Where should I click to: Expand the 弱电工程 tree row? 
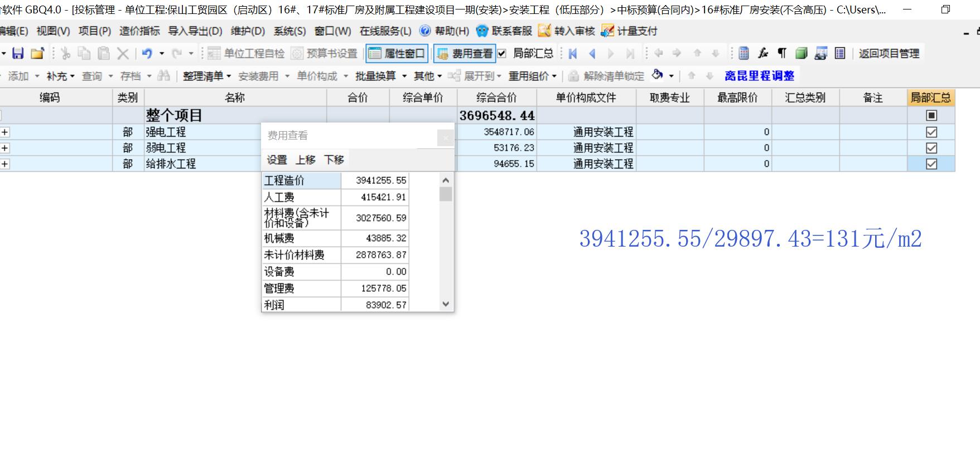pos(4,148)
